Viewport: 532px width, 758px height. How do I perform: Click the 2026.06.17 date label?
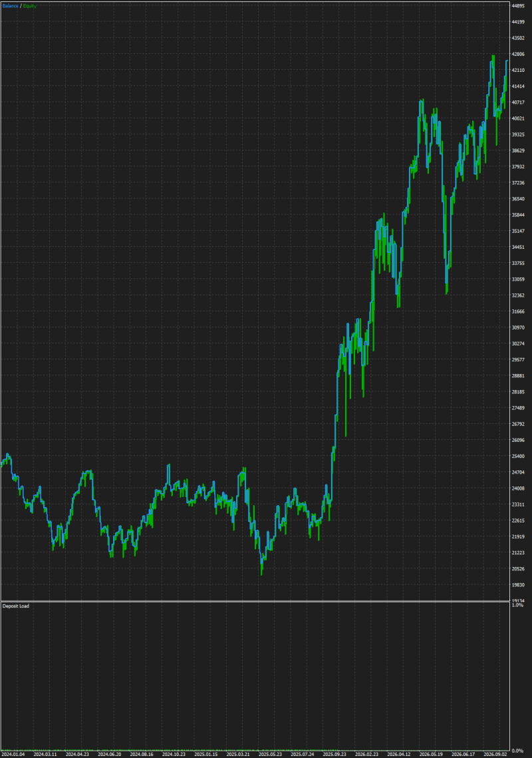pyautogui.click(x=463, y=754)
